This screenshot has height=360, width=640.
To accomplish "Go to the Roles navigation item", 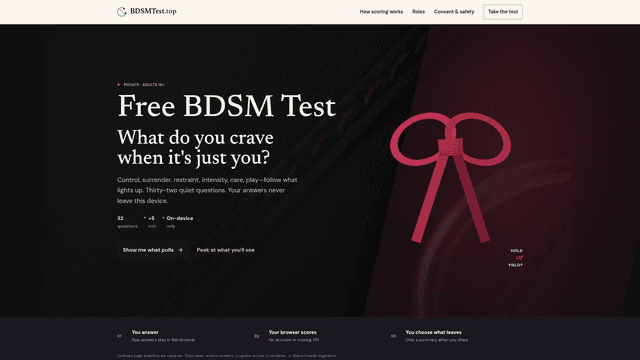I will pos(418,12).
